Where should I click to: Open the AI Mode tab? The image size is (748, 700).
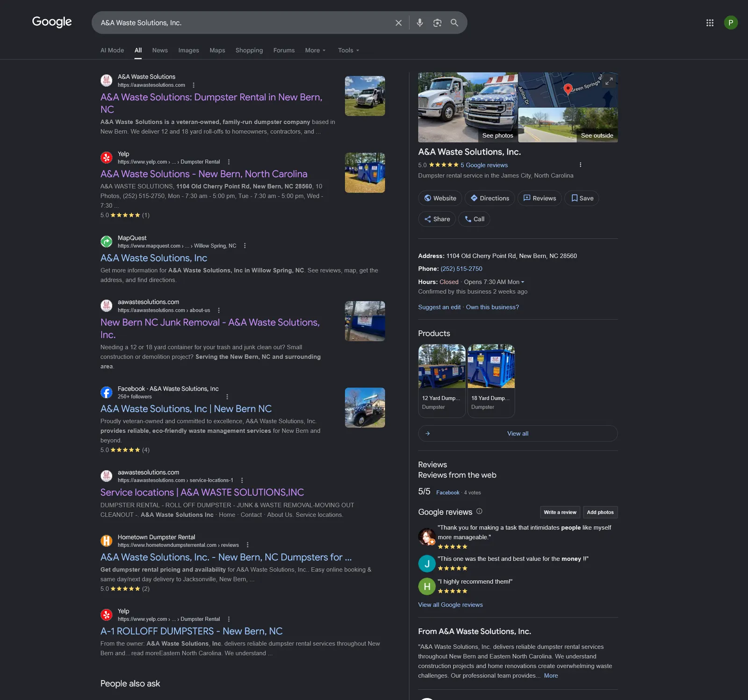[112, 50]
